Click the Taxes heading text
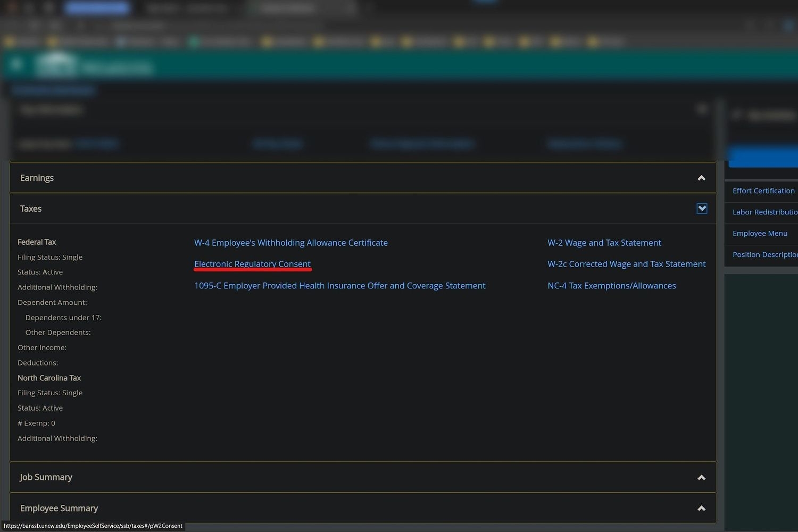 click(31, 209)
